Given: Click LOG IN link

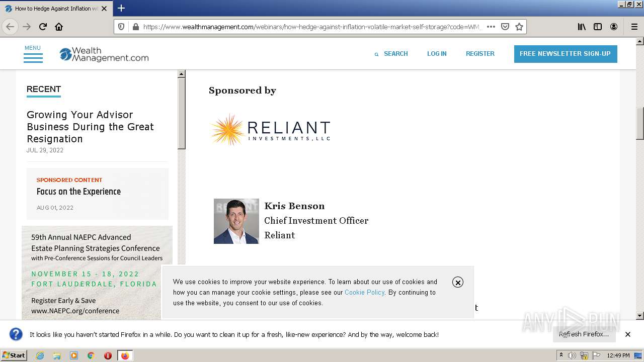Looking at the screenshot, I should click(437, 54).
